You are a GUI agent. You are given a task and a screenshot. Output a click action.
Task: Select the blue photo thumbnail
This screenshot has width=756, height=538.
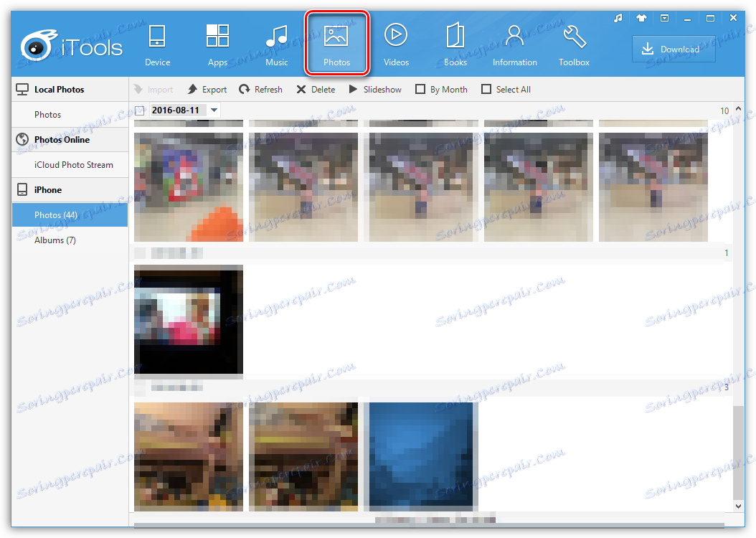point(421,456)
